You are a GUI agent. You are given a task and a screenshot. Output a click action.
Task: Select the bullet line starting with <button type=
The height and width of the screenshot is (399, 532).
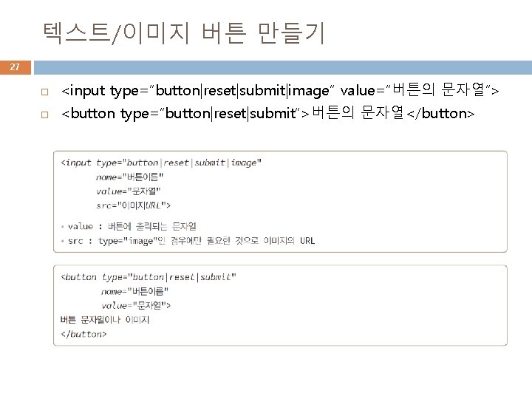pos(268,113)
